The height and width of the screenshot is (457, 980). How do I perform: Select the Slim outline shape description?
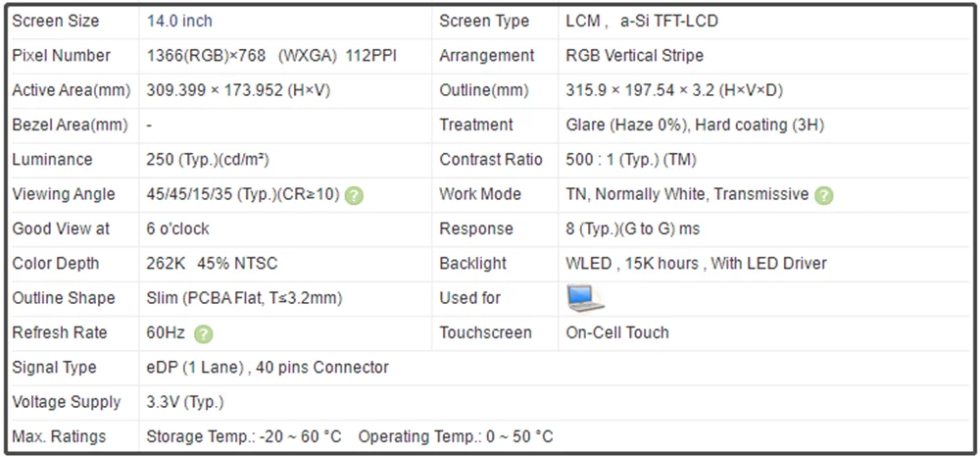[x=244, y=298]
